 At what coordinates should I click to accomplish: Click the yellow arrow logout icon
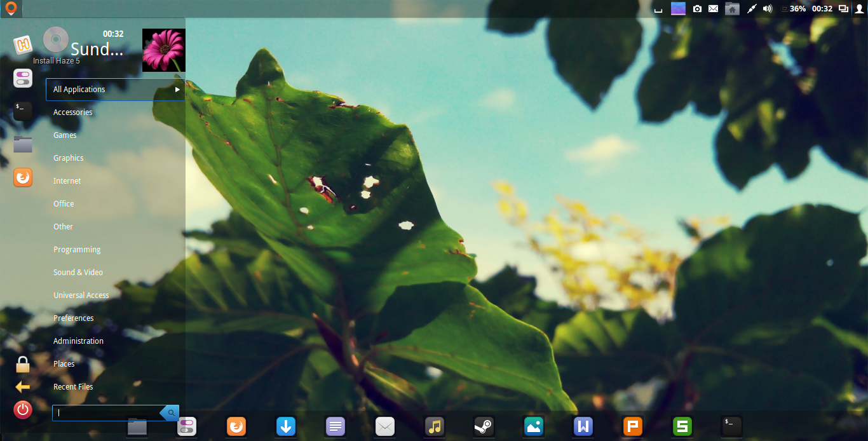(x=23, y=387)
